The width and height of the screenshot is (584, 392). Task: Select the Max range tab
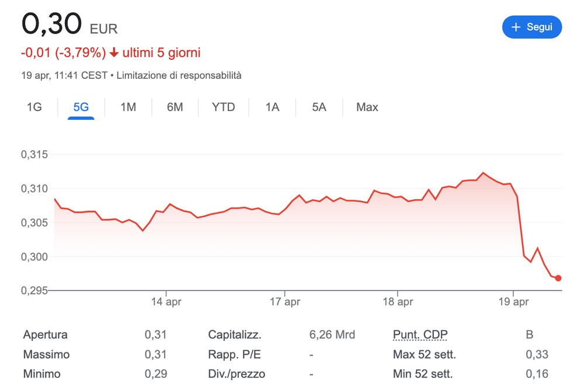point(367,107)
